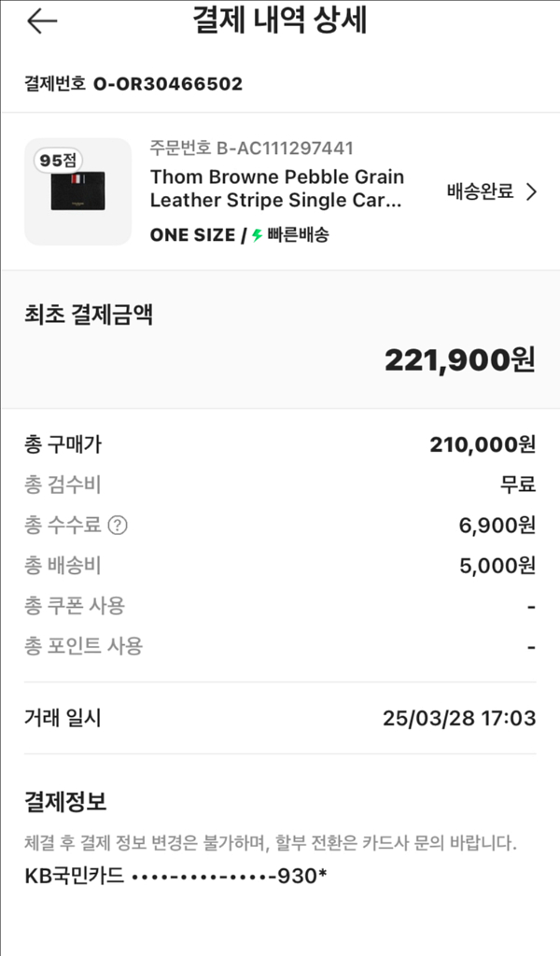Click the help icon beside 총 수수료
560x956 pixels.
click(118, 526)
